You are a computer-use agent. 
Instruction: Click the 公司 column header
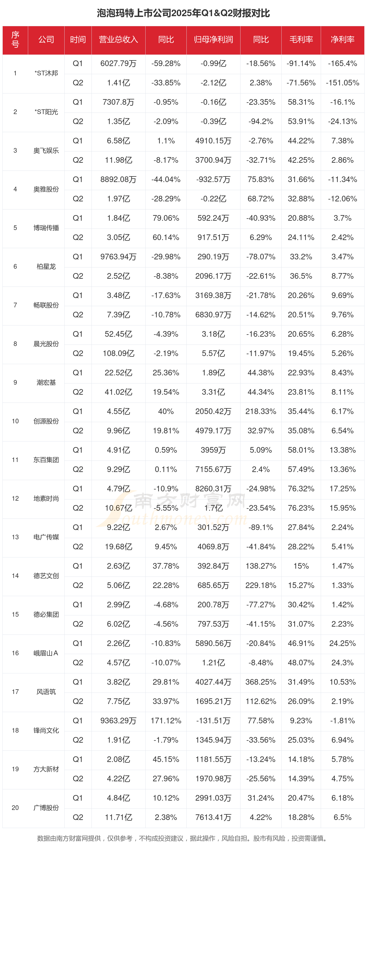coord(46,40)
